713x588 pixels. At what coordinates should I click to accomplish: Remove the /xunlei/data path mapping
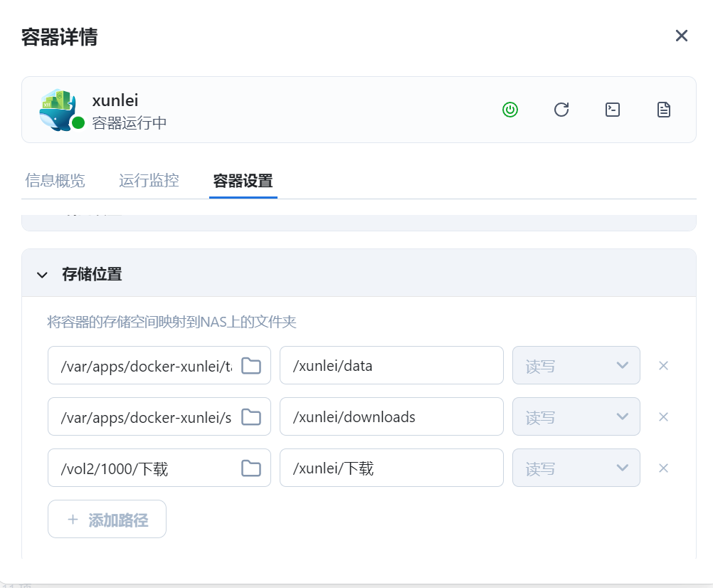[663, 366]
